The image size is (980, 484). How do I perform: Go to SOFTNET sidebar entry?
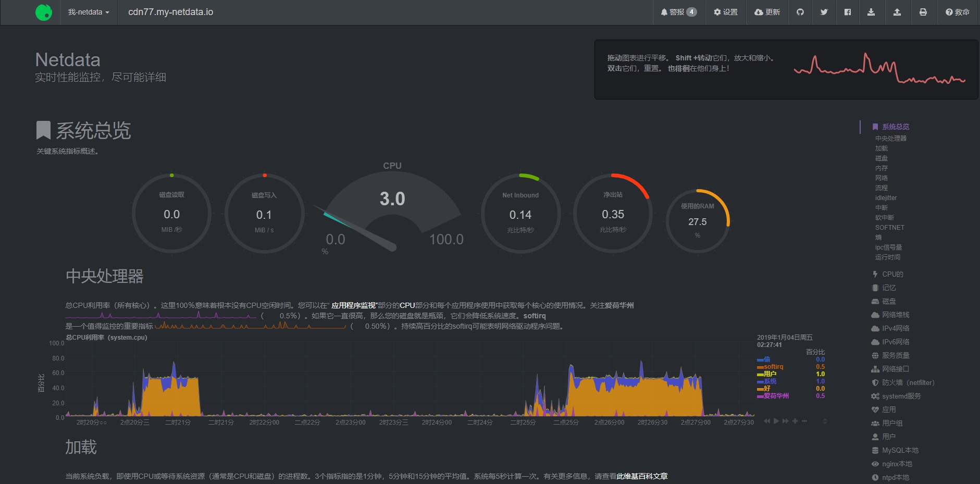coord(890,228)
